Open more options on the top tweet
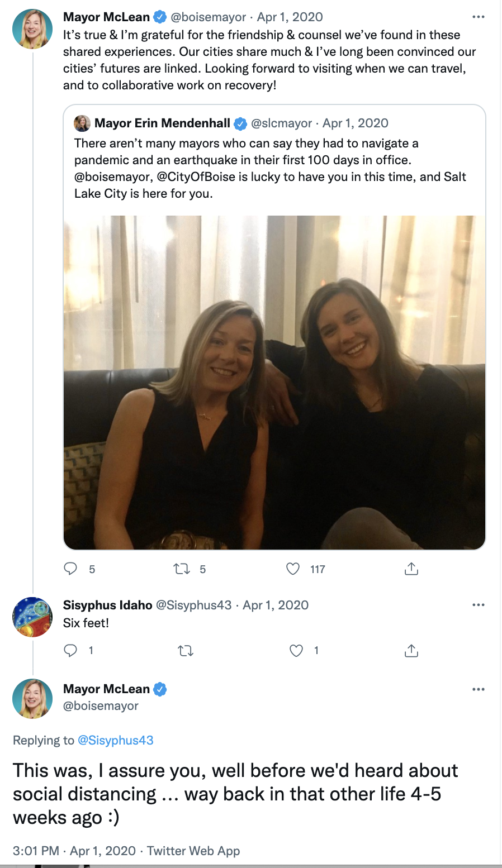502x868 pixels. (x=479, y=17)
